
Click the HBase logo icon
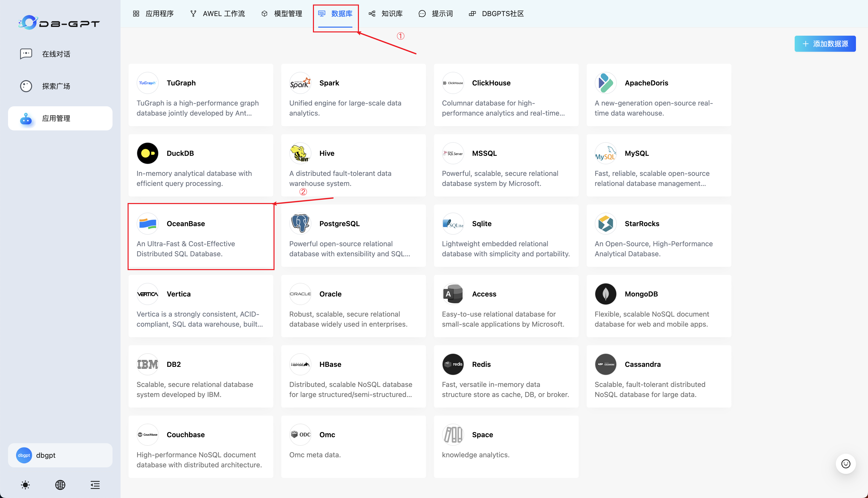300,364
